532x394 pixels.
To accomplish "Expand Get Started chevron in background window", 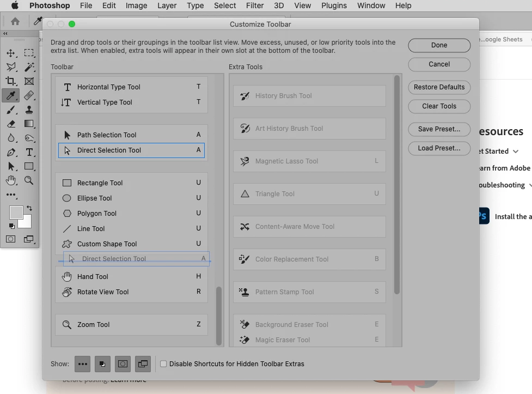I will click(516, 151).
